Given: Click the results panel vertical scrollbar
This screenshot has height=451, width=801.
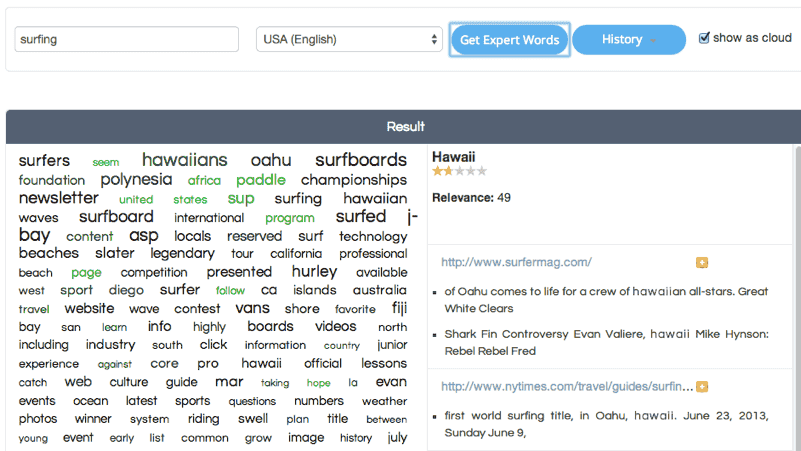Looking at the screenshot, I should [x=796, y=300].
